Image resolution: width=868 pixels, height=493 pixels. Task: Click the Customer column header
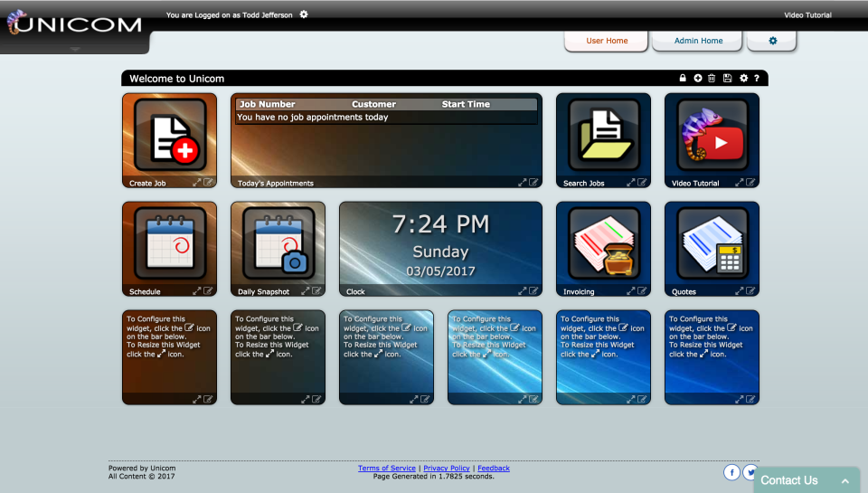(373, 104)
